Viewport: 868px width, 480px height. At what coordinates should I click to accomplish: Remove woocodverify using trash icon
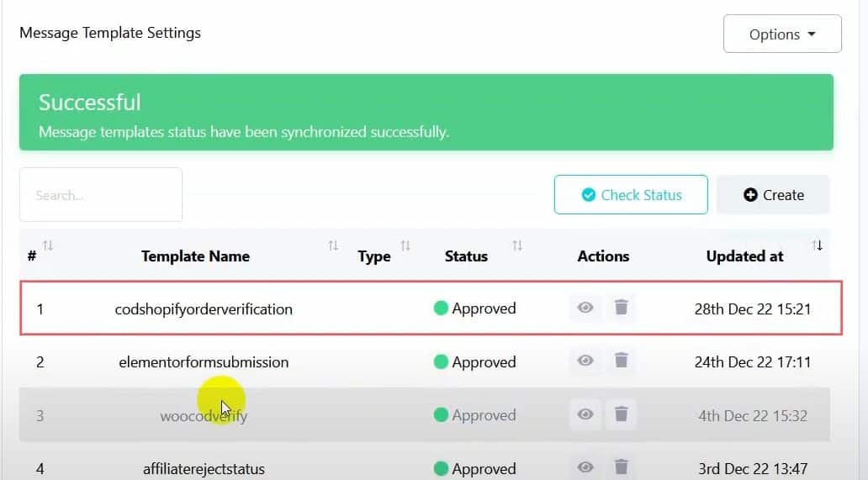click(621, 414)
